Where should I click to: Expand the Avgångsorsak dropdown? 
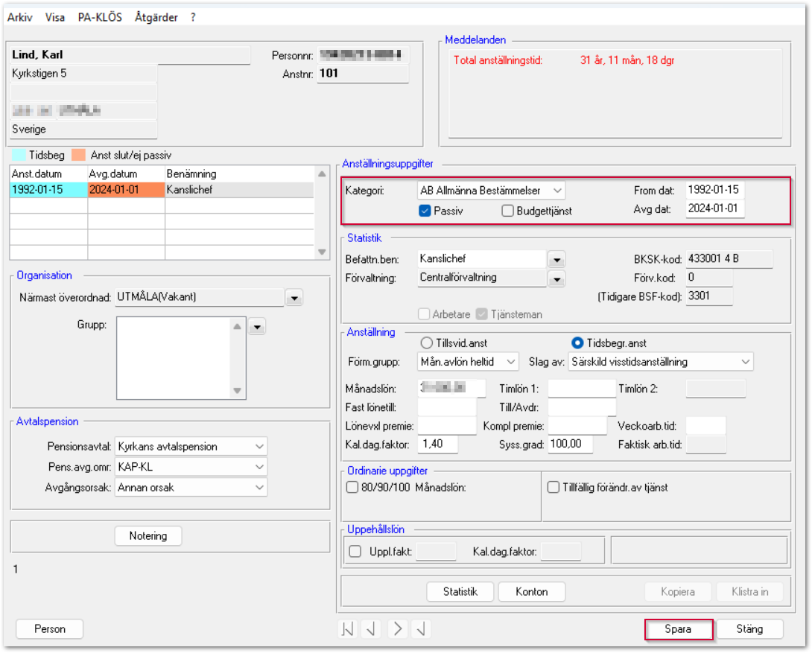click(x=258, y=488)
